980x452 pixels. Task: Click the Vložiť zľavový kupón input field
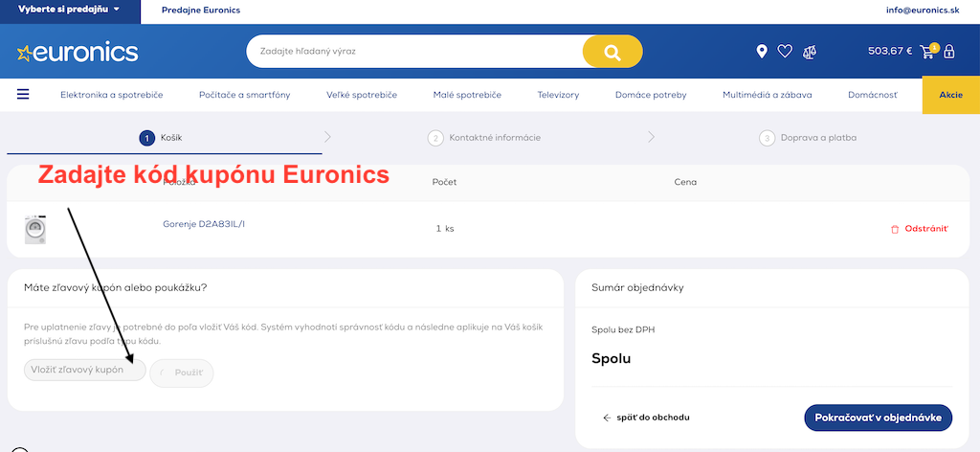pos(84,370)
